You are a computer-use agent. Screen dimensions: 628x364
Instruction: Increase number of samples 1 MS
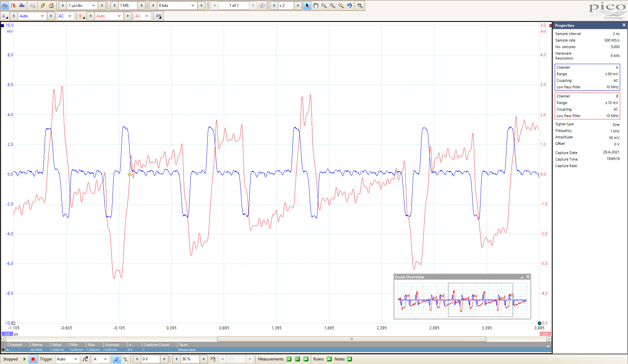pyautogui.click(x=142, y=6)
